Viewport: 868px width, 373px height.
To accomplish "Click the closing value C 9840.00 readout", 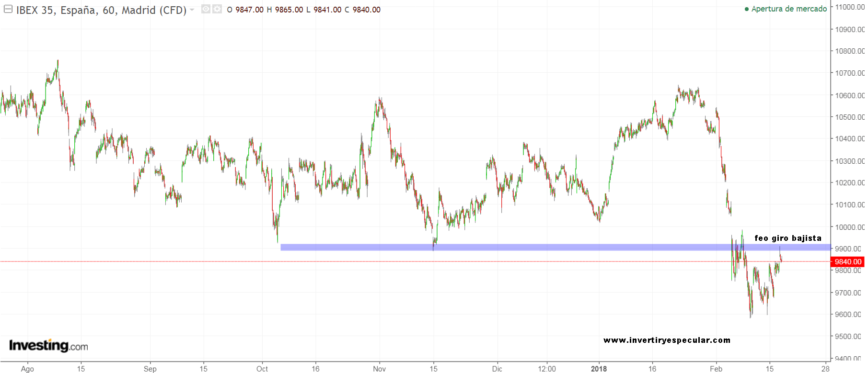I will pyautogui.click(x=362, y=10).
